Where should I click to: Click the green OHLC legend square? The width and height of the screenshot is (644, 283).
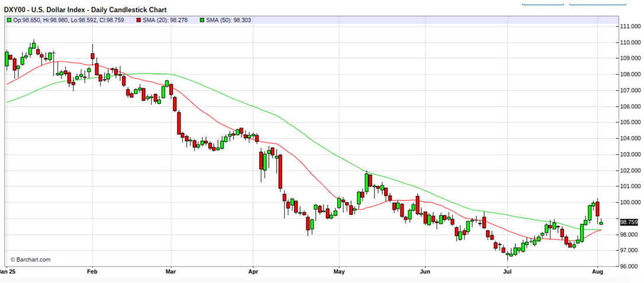[x=9, y=20]
